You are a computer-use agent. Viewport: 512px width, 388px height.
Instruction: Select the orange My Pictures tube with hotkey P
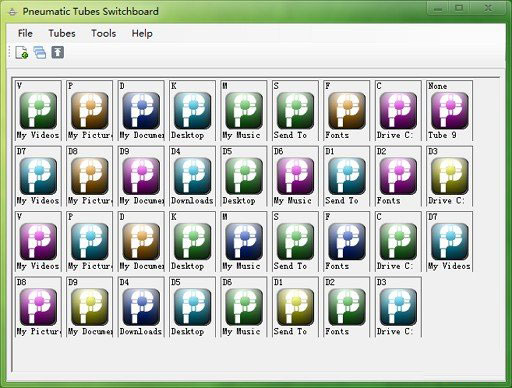click(90, 111)
